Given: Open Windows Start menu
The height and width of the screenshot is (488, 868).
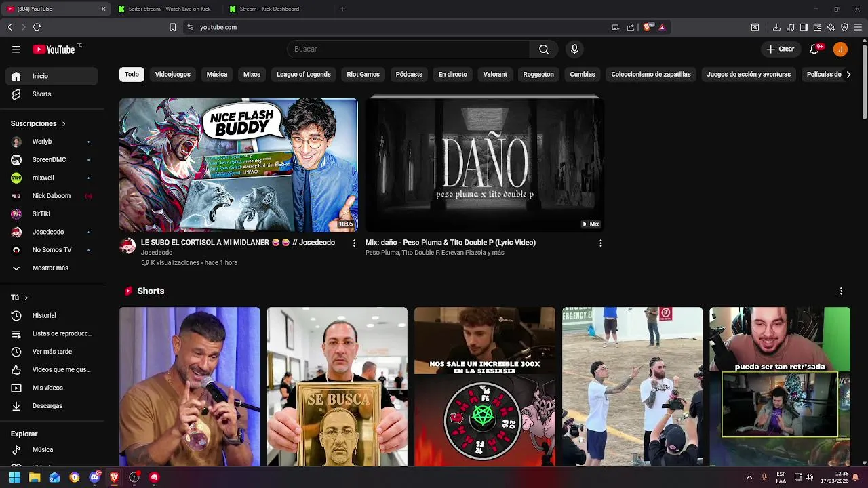Looking at the screenshot, I should 14,477.
